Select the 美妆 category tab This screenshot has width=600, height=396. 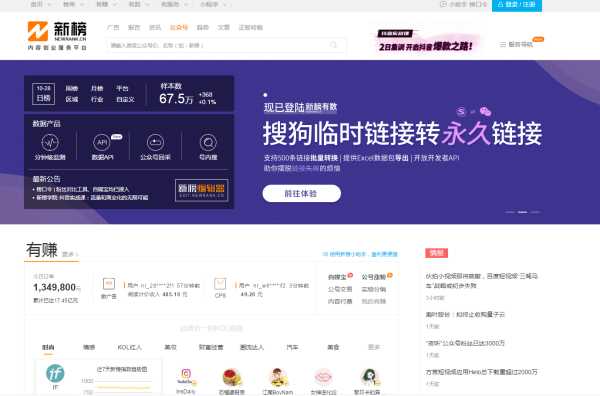(170, 347)
